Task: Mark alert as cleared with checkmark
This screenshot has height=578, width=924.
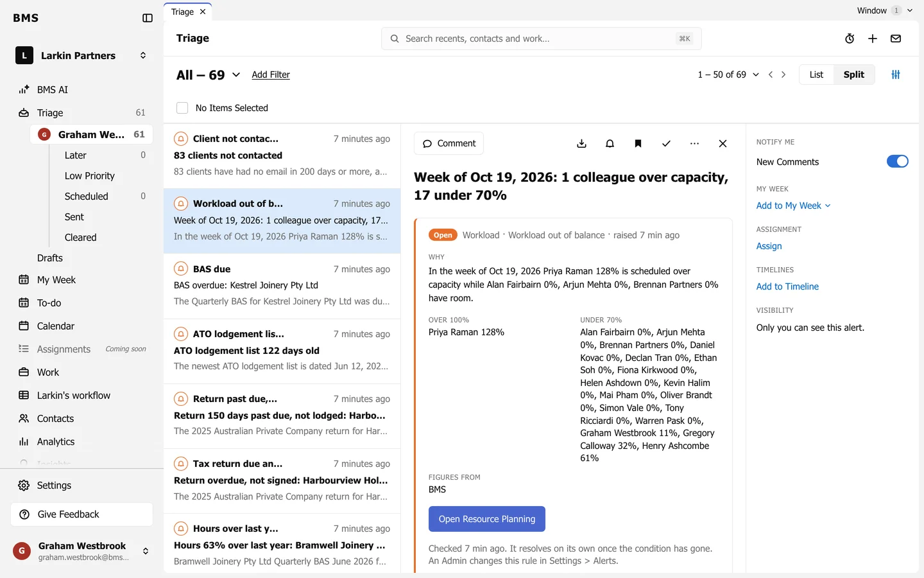Action: pos(666,143)
